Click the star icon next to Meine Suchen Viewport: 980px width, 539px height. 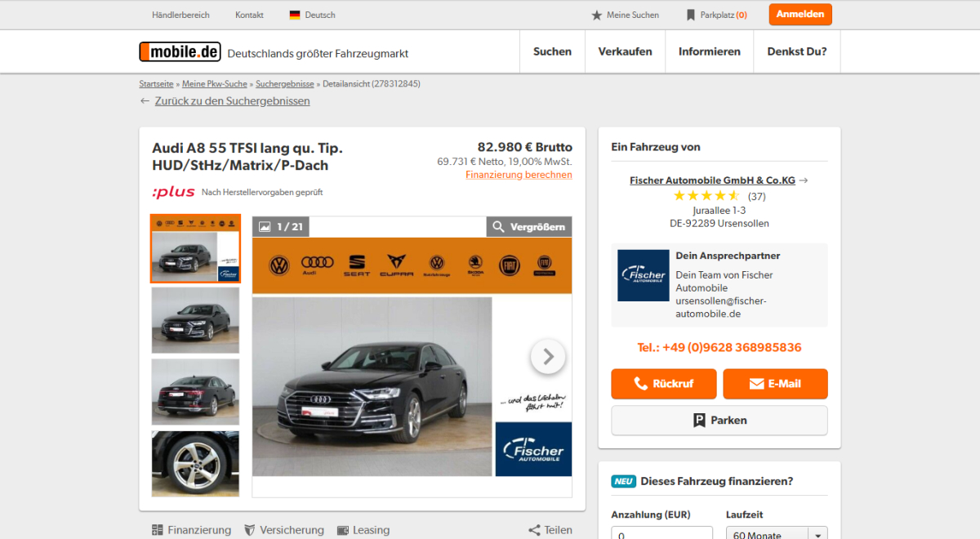(x=597, y=15)
